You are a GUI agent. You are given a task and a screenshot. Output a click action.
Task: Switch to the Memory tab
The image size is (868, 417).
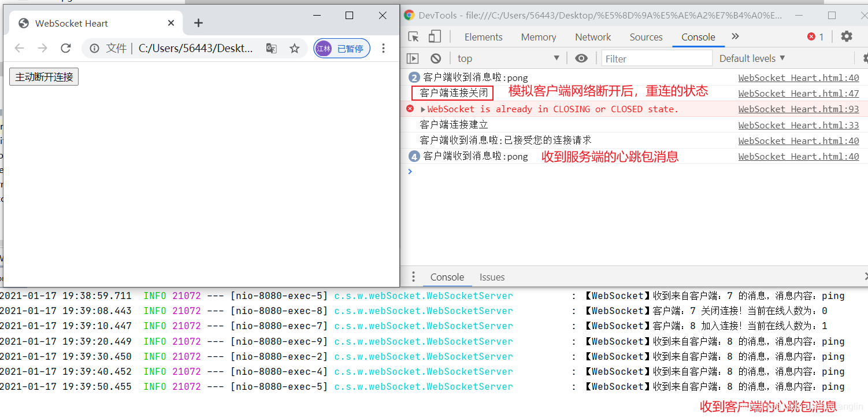(538, 37)
